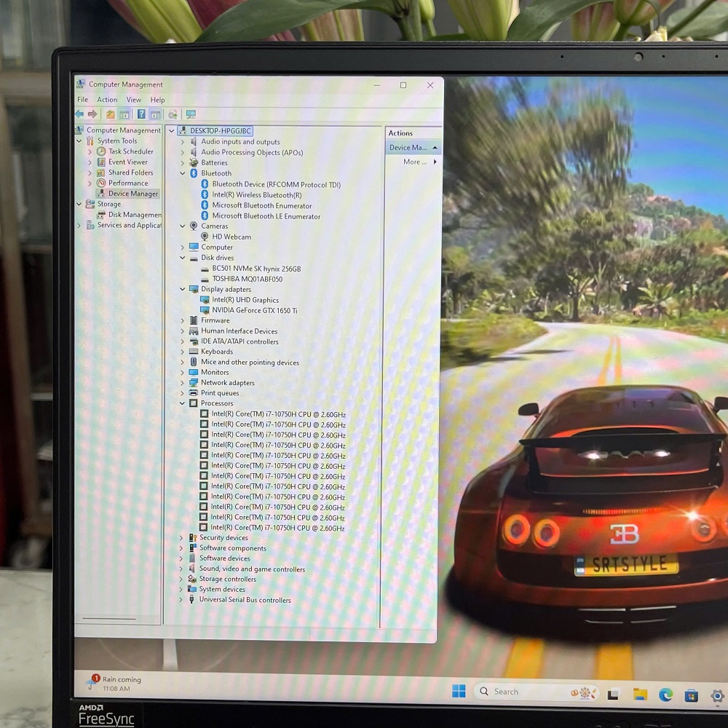Viewport: 728px width, 728px height.
Task: Select Event Viewer in the left tree
Action: coord(127,162)
